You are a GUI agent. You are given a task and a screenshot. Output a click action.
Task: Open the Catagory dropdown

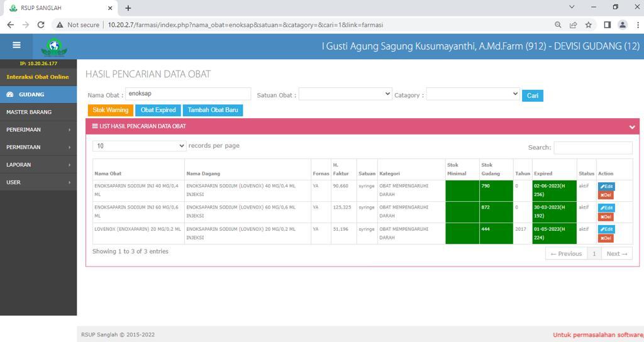tap(473, 94)
